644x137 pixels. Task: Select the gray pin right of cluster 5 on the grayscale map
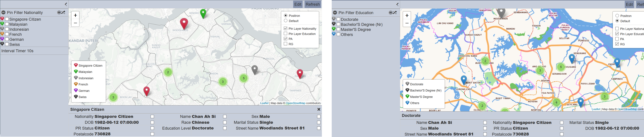pyautogui.click(x=254, y=70)
